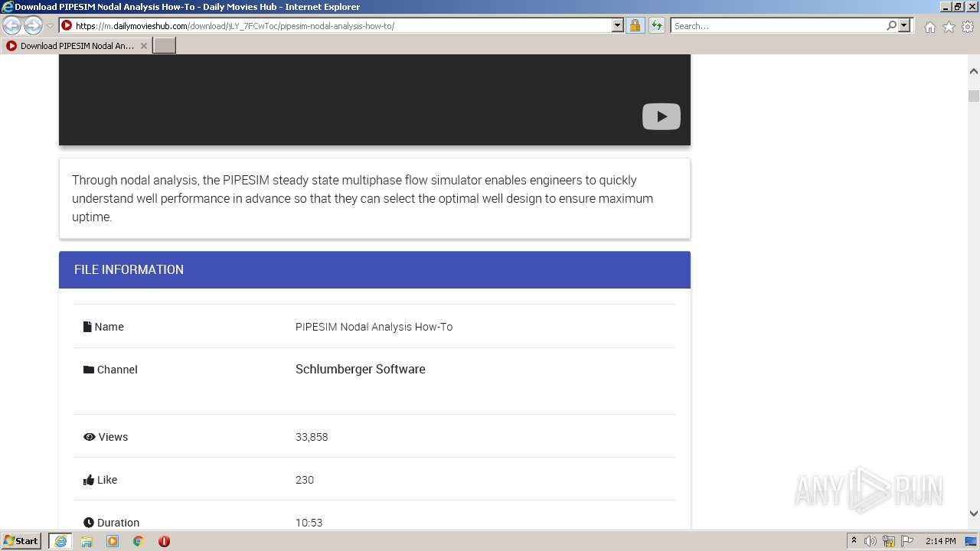The width and height of the screenshot is (980, 551).
Task: Select the PIPESIM Nodal Analysis How-To name text
Action: click(374, 327)
